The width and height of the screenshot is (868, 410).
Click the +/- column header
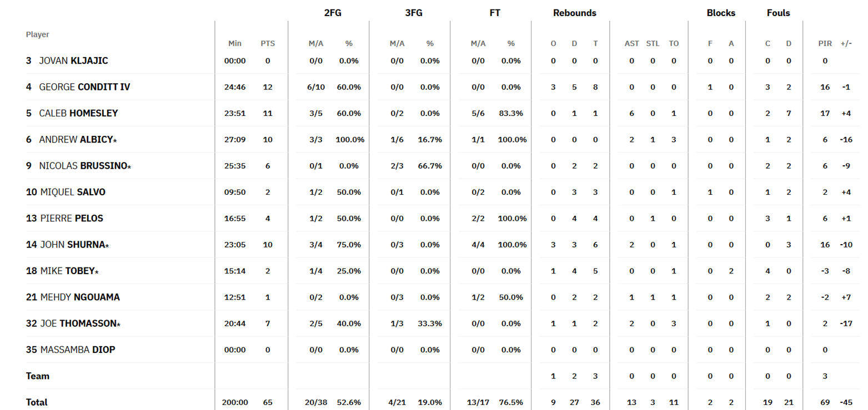click(x=846, y=43)
